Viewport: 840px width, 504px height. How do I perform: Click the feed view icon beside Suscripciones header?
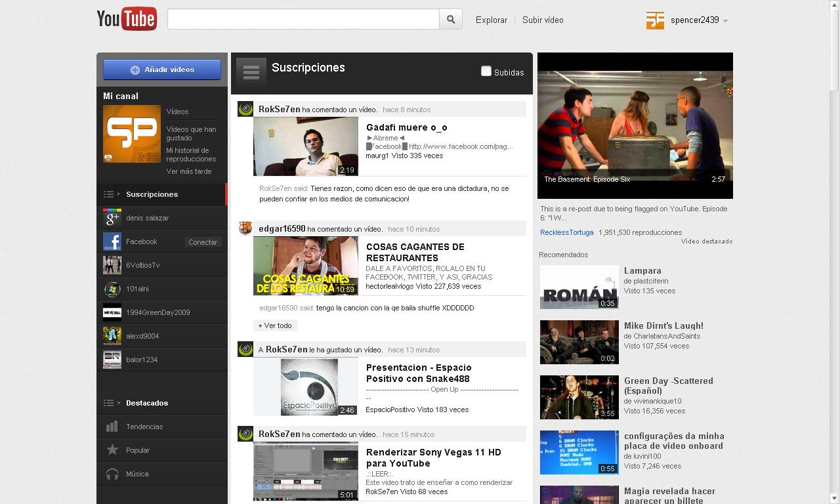click(x=251, y=72)
